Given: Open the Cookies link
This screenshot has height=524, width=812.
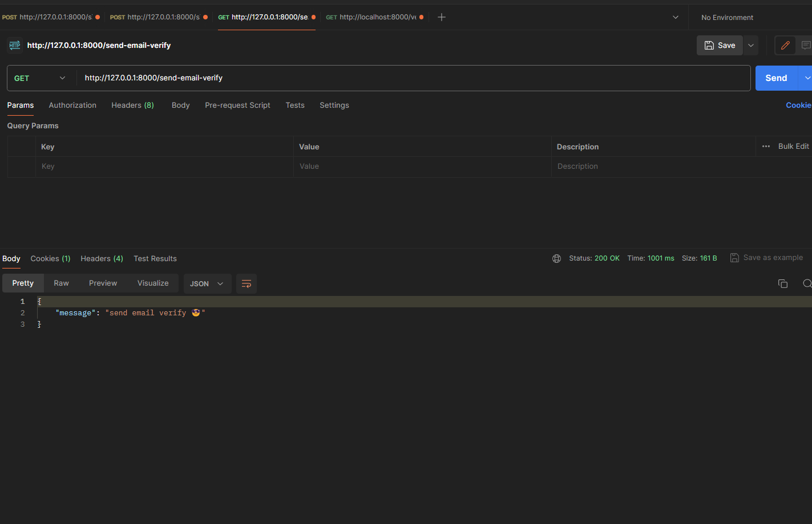Looking at the screenshot, I should (798, 105).
